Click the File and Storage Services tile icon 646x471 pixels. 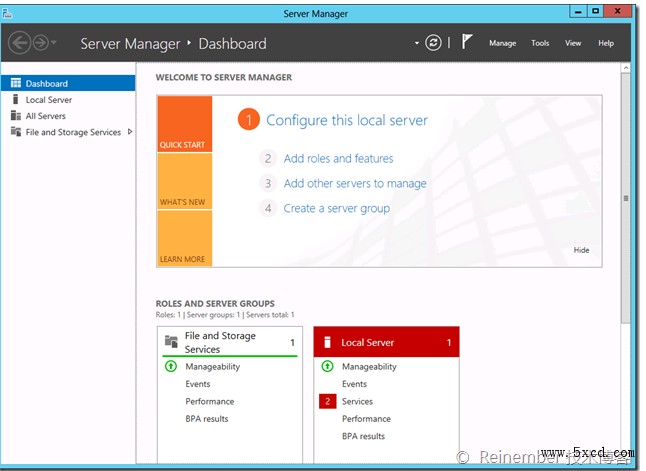tap(171, 341)
